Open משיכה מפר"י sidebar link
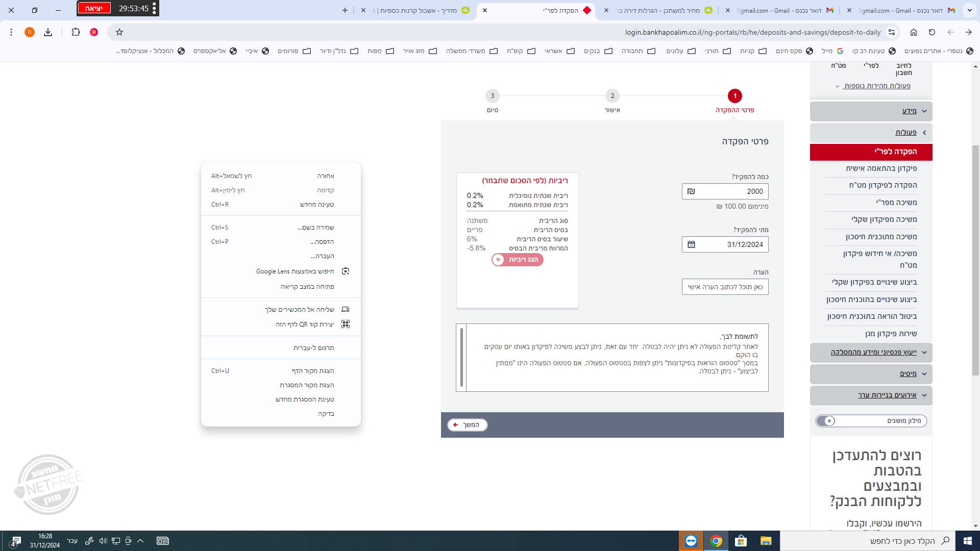This screenshot has height=551, width=980. point(896,203)
